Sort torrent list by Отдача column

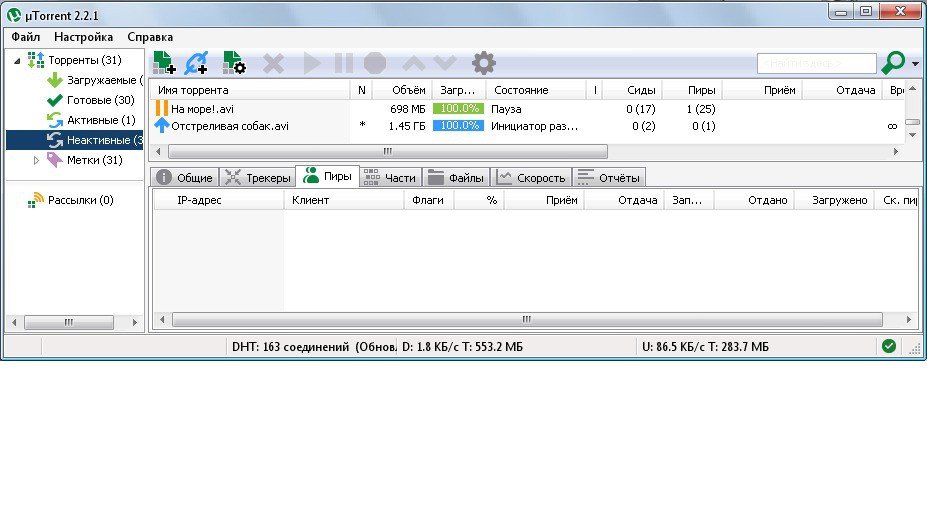[x=842, y=90]
